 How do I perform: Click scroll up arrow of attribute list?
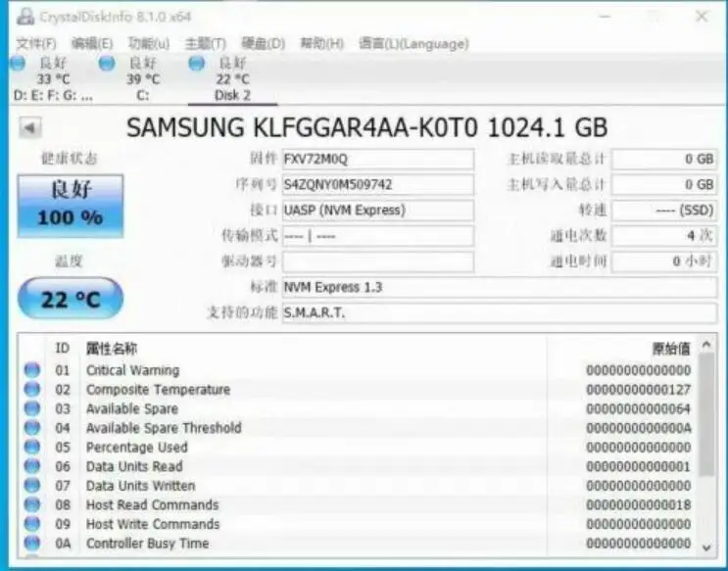pos(706,345)
